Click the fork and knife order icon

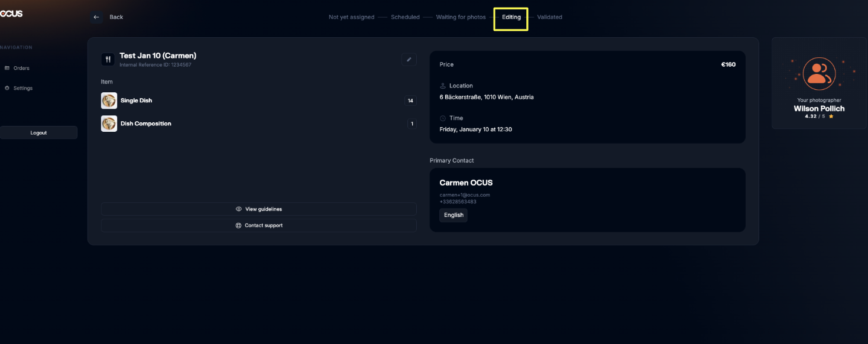tap(108, 59)
